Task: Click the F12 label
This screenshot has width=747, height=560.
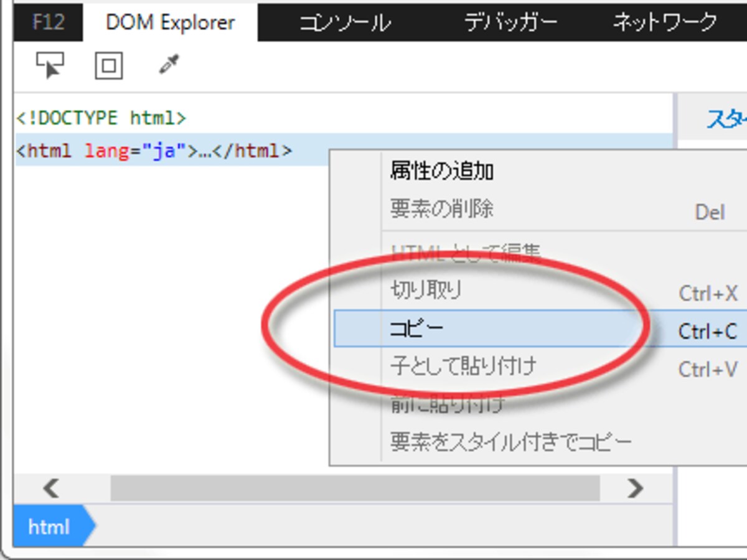Action: click(x=49, y=23)
